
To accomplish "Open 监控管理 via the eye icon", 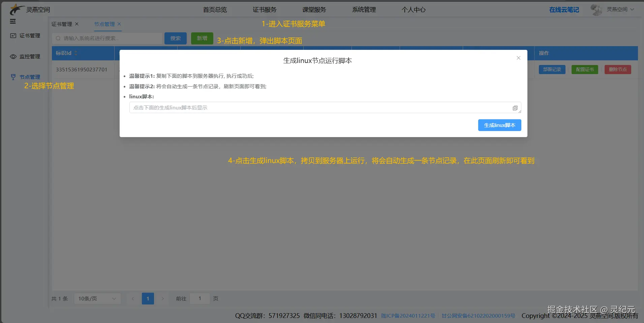I will pyautogui.click(x=29, y=57).
